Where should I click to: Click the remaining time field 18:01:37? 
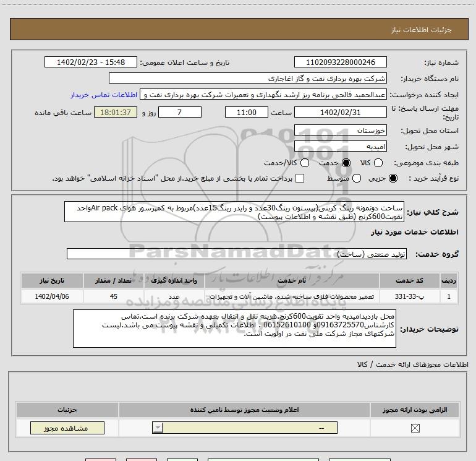point(116,113)
